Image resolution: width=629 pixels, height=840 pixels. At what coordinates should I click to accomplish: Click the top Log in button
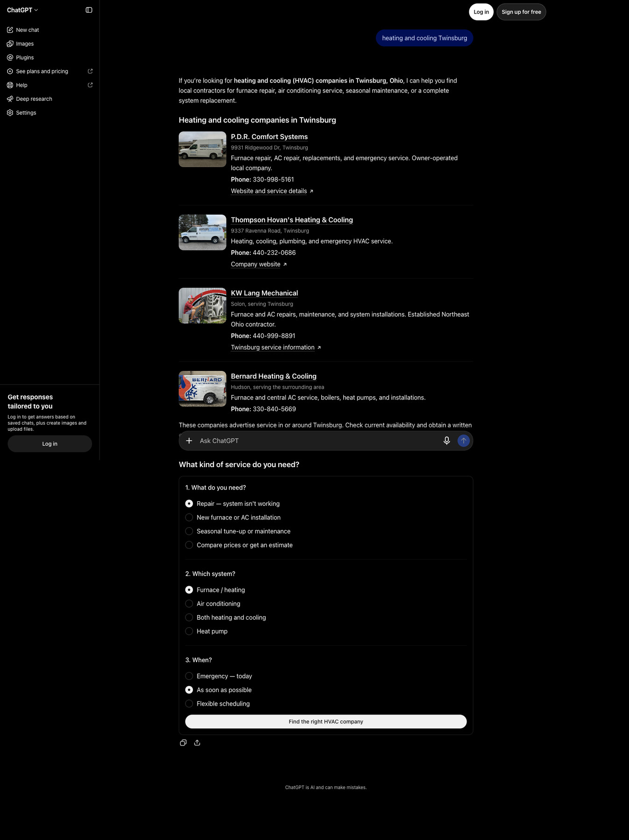481,12
